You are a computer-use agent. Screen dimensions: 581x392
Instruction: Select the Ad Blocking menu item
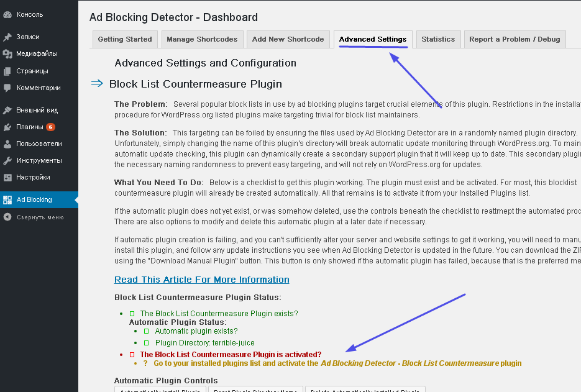(x=39, y=199)
